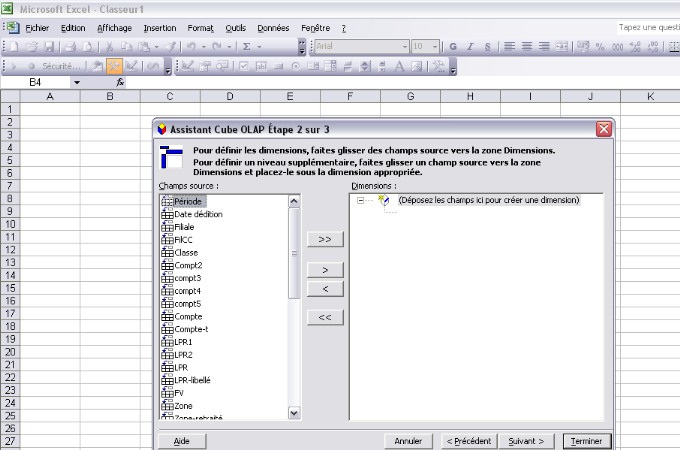The width and height of the screenshot is (680, 450).
Task: Click the Paste clipboard icon
Action: click(144, 46)
